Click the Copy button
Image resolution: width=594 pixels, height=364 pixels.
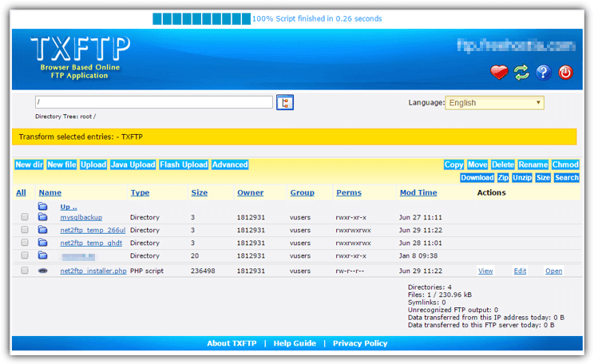tap(453, 164)
